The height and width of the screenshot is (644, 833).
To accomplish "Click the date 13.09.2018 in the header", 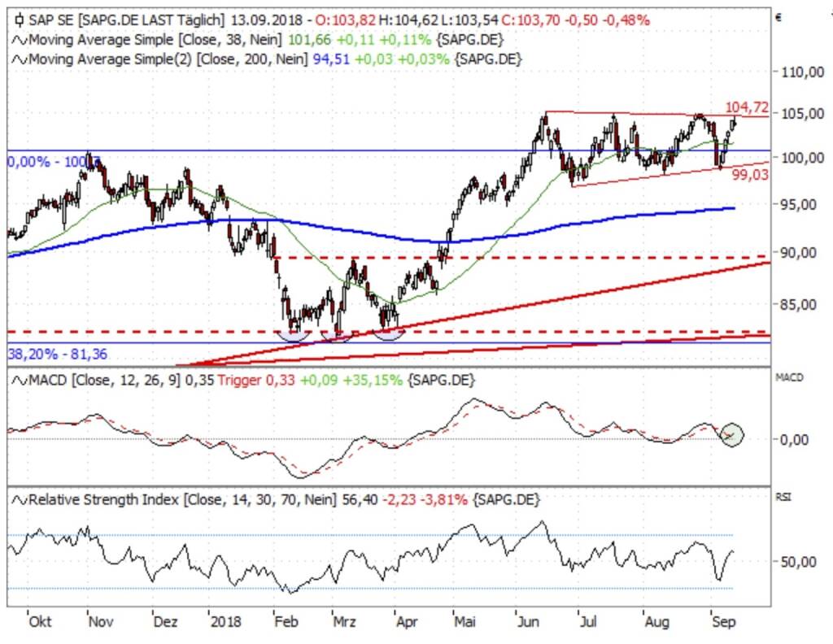I will [267, 20].
